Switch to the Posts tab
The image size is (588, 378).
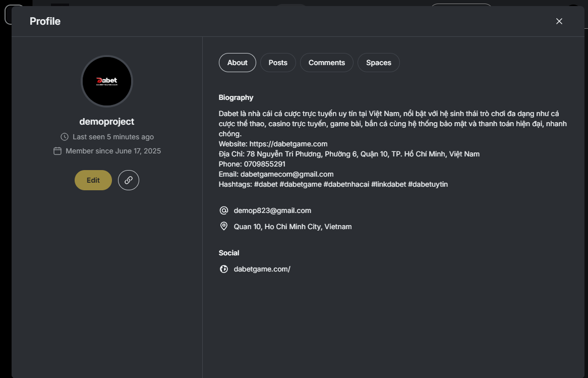click(278, 63)
